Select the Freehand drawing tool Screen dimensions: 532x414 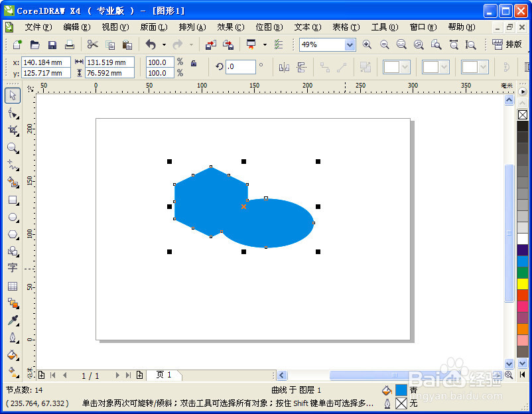pyautogui.click(x=13, y=165)
